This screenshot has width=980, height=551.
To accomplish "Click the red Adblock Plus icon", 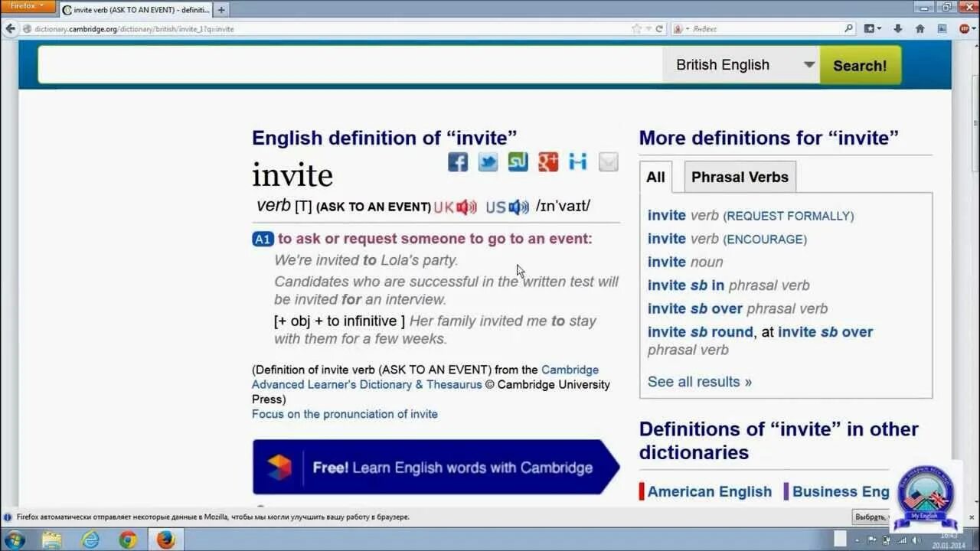I will [x=964, y=28].
